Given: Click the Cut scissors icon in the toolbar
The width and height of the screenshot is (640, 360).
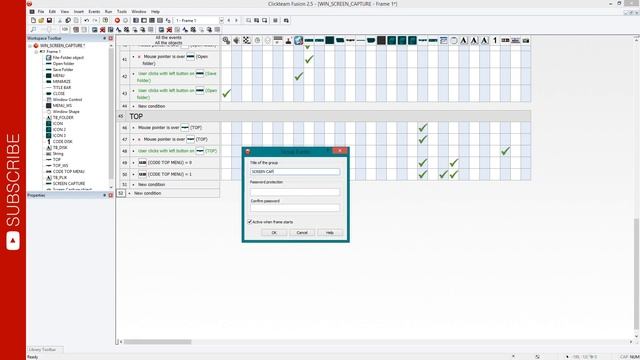Looking at the screenshot, I should [x=60, y=20].
